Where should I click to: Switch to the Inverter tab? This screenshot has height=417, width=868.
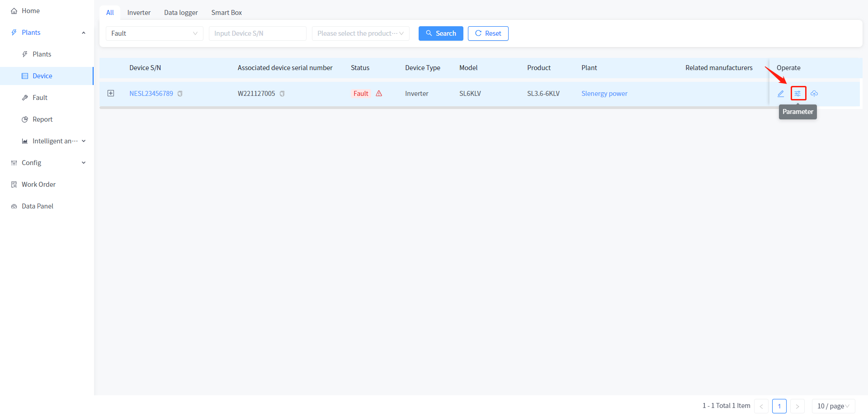[139, 13]
